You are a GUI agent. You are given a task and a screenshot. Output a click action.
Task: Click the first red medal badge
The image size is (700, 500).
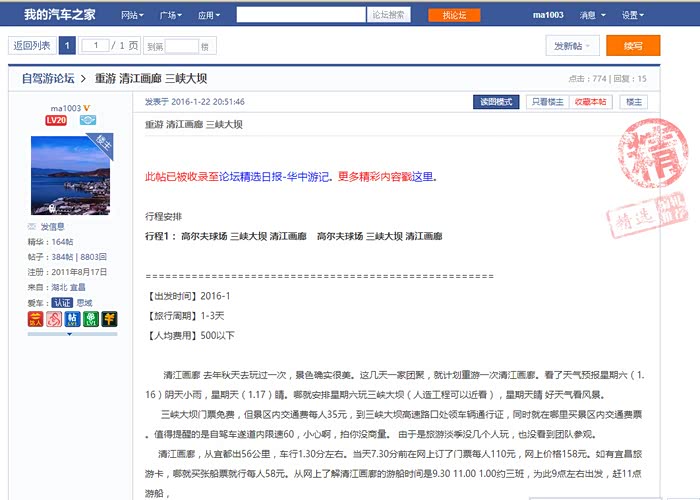pyautogui.click(x=35, y=319)
